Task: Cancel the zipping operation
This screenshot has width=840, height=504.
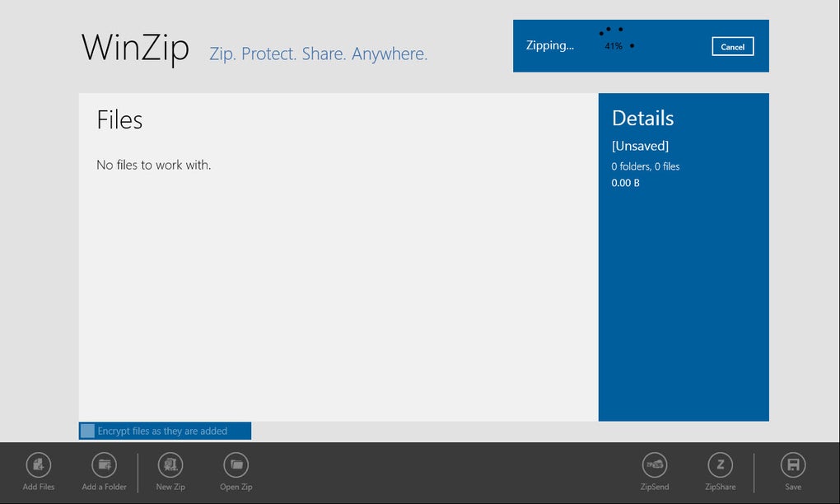Action: [733, 47]
